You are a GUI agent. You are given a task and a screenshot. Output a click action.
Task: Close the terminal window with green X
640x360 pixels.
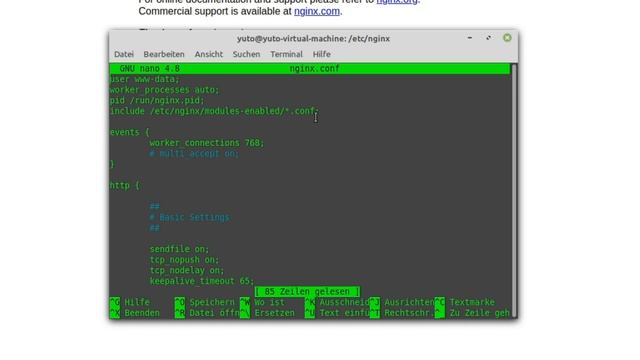(x=507, y=38)
